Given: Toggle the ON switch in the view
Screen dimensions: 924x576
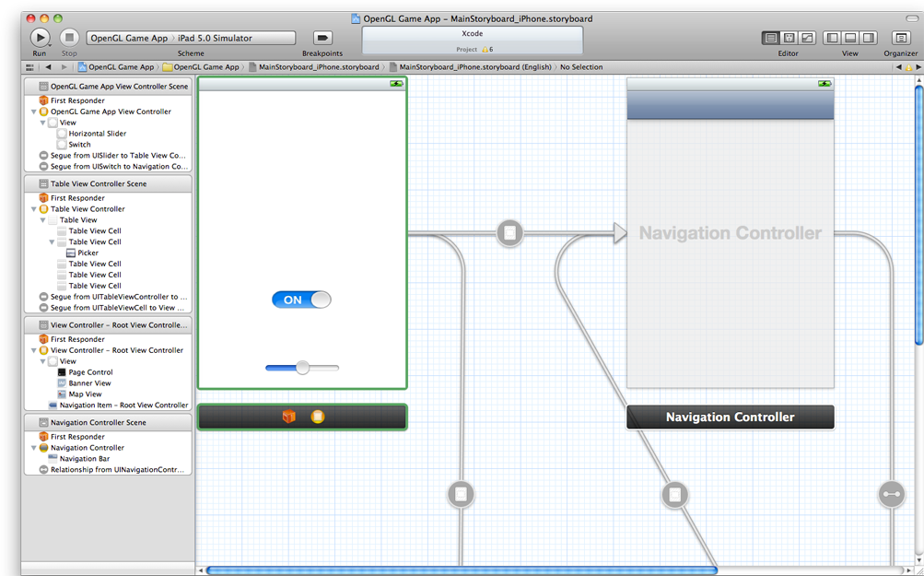Looking at the screenshot, I should (x=301, y=300).
